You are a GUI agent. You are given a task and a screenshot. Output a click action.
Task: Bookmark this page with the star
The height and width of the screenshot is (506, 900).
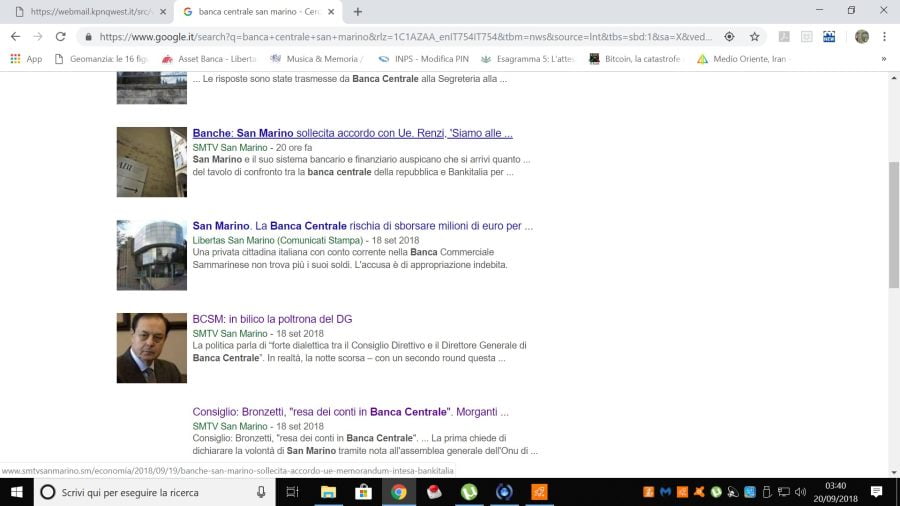tap(754, 37)
